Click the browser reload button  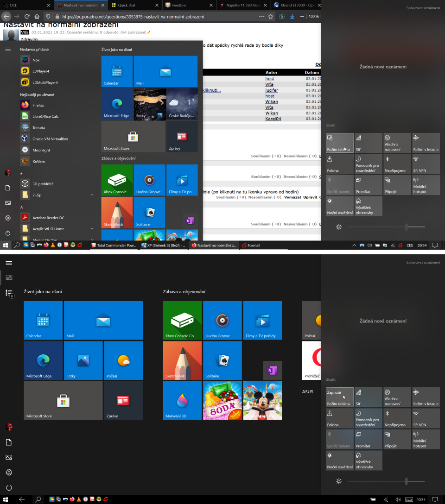[x=27, y=16]
